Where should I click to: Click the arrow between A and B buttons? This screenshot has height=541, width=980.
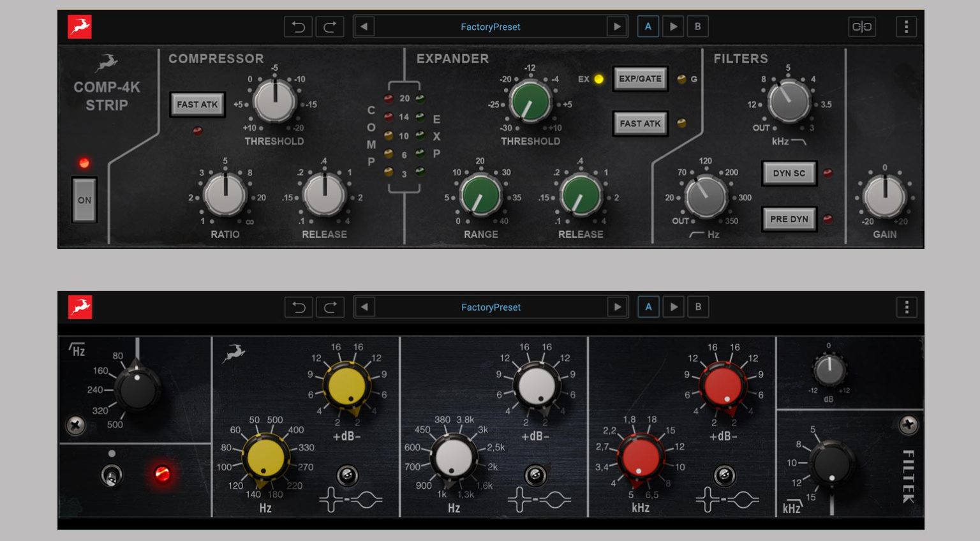click(674, 26)
